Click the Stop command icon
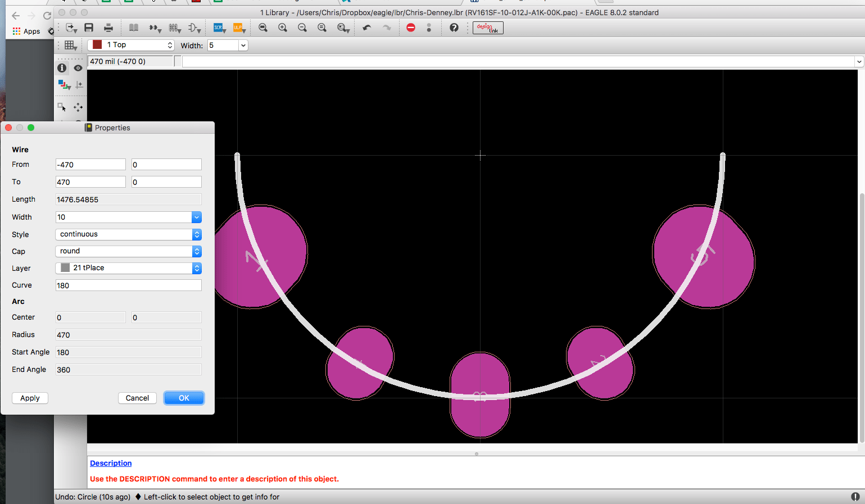The width and height of the screenshot is (865, 504). pyautogui.click(x=410, y=27)
